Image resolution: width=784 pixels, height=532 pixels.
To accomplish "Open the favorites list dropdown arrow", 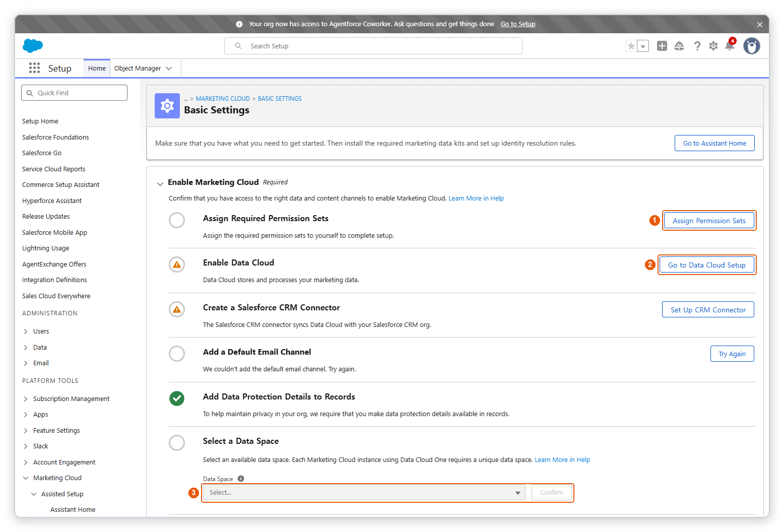I will pos(643,46).
